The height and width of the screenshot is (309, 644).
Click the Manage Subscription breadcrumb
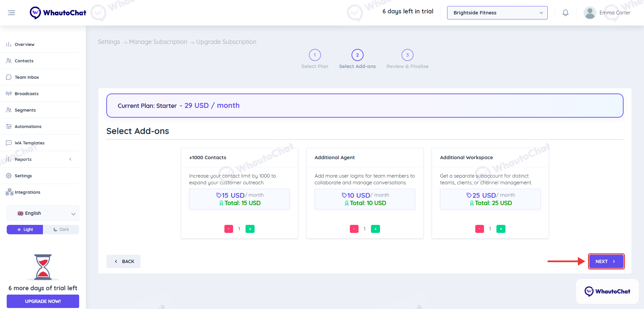[x=158, y=42]
